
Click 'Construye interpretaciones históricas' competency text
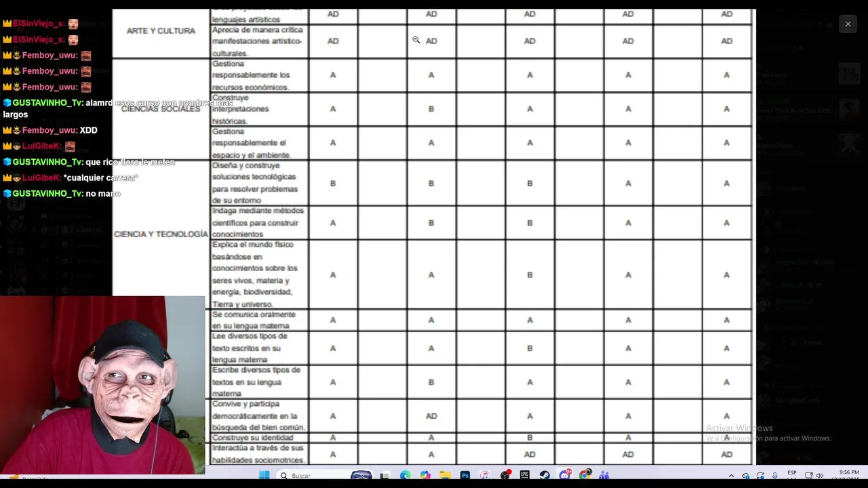pos(241,108)
